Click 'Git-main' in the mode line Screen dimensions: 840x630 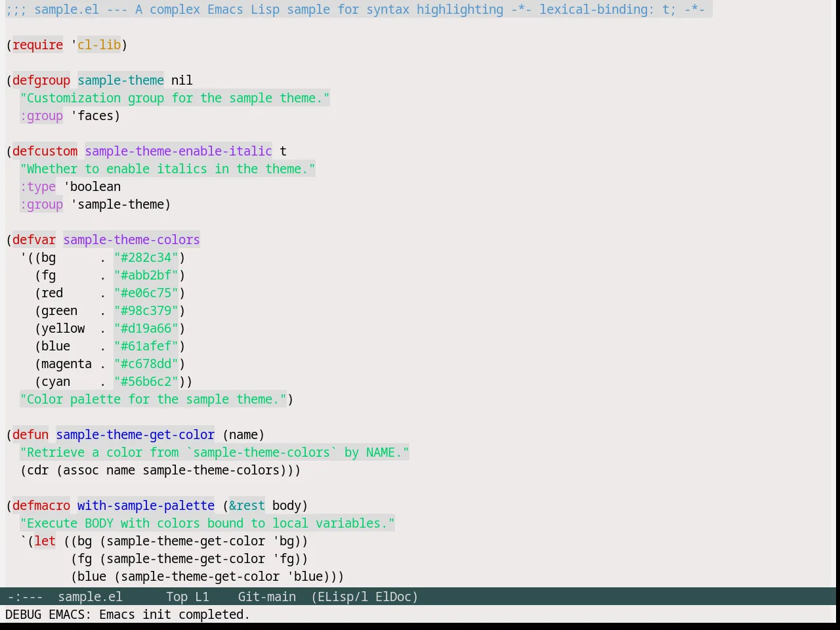[266, 597]
